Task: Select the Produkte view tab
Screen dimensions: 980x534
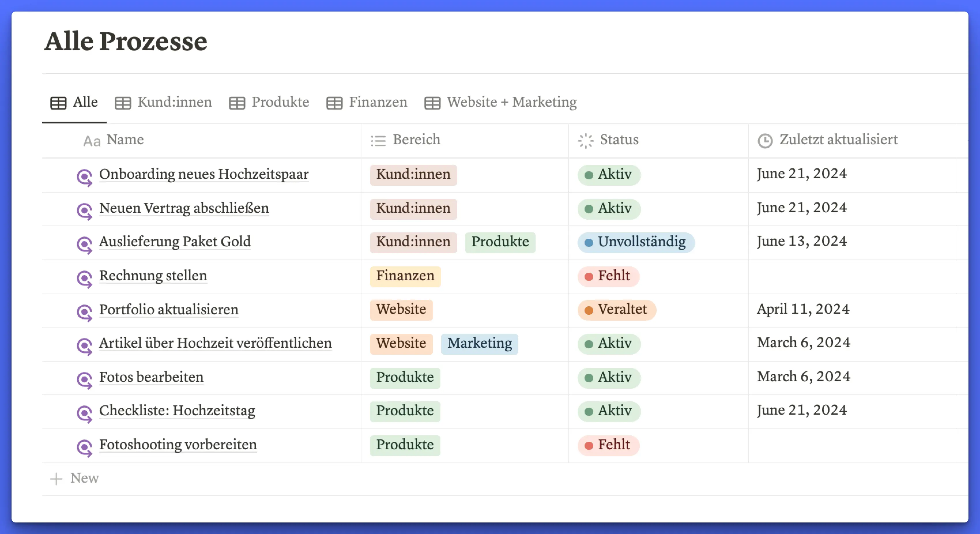Action: point(269,102)
